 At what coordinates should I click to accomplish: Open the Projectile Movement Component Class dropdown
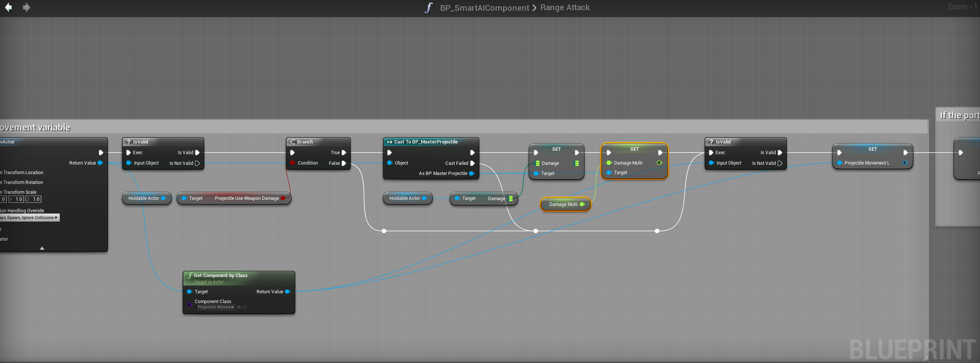pos(215,307)
